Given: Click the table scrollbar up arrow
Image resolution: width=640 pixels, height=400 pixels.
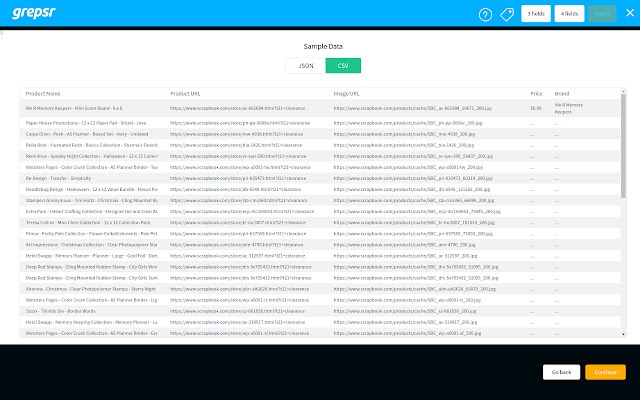Looking at the screenshot, I should (623, 91).
